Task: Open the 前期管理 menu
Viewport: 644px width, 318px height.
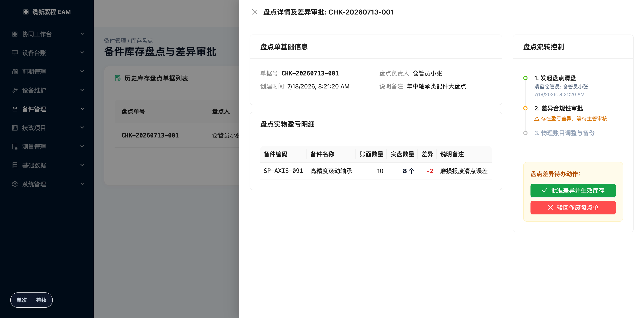Action: click(x=47, y=72)
